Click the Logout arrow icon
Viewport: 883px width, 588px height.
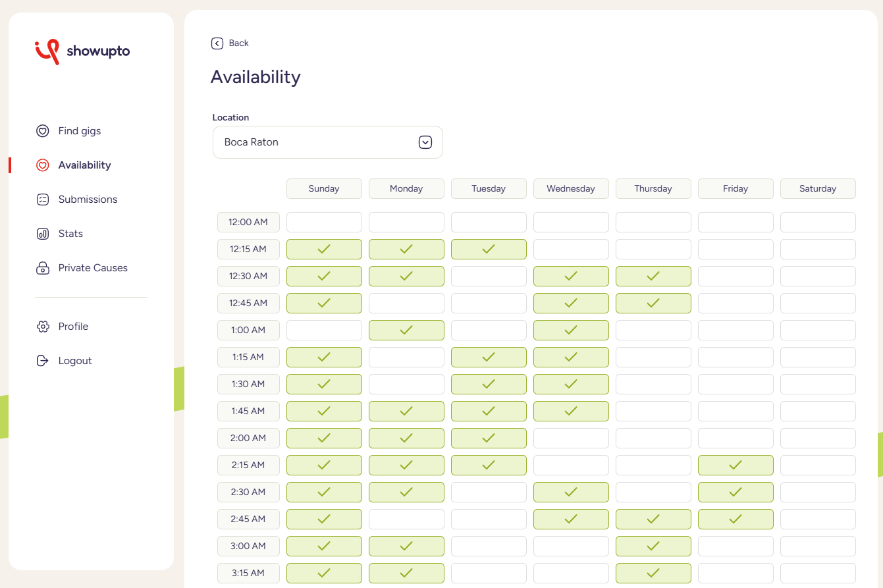click(43, 361)
